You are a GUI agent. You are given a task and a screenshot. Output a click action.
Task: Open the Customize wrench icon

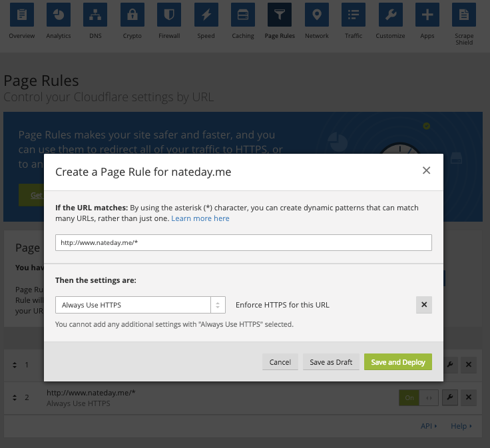(x=390, y=15)
